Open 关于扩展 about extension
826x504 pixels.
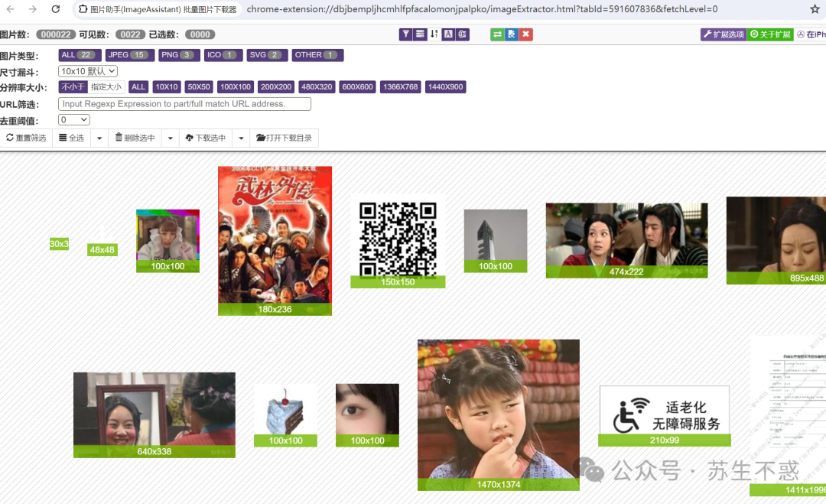click(x=770, y=34)
